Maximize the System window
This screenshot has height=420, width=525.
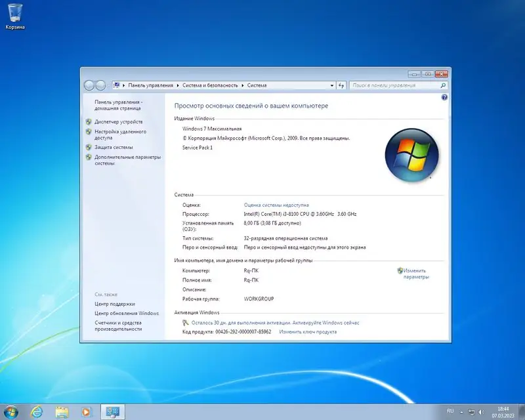[428, 74]
